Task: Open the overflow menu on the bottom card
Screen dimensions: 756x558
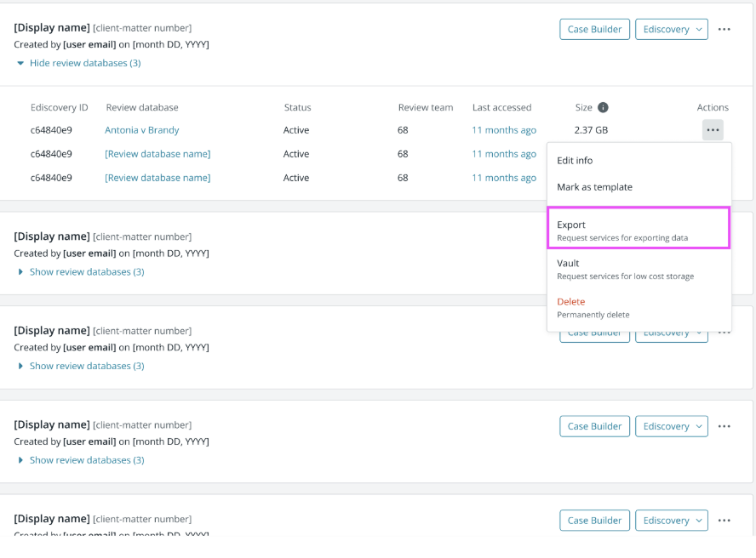Action: coord(724,520)
